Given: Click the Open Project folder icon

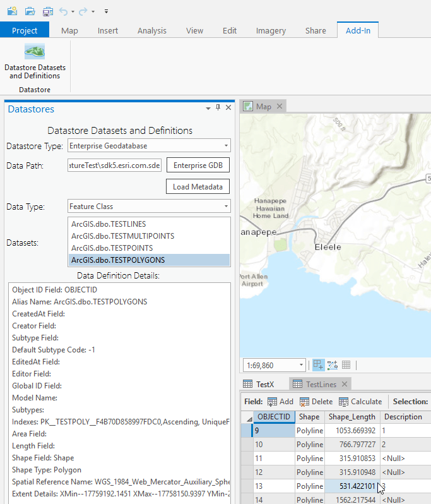Looking at the screenshot, I should click(x=30, y=11).
